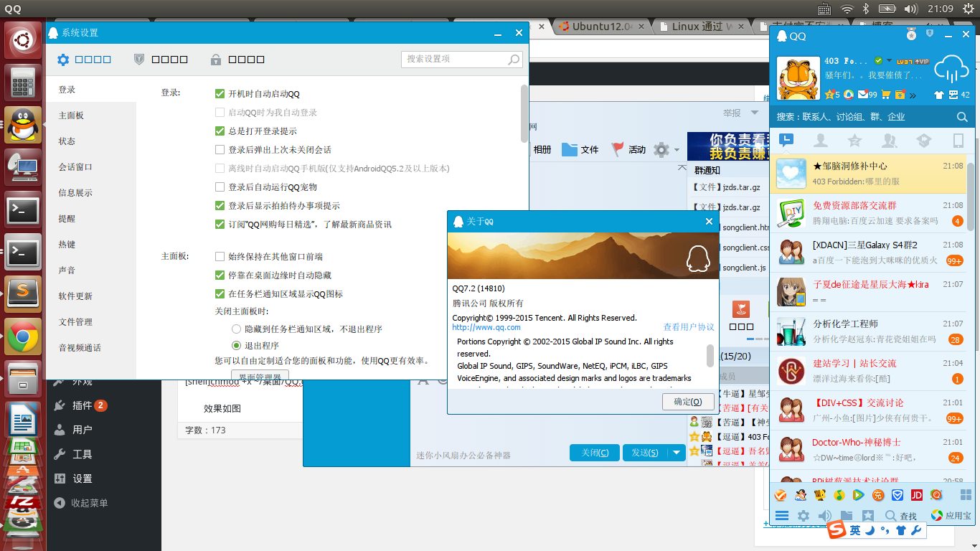Open the dropdown arrow beside 发送 button
The height and width of the screenshot is (551, 980).
(x=676, y=453)
